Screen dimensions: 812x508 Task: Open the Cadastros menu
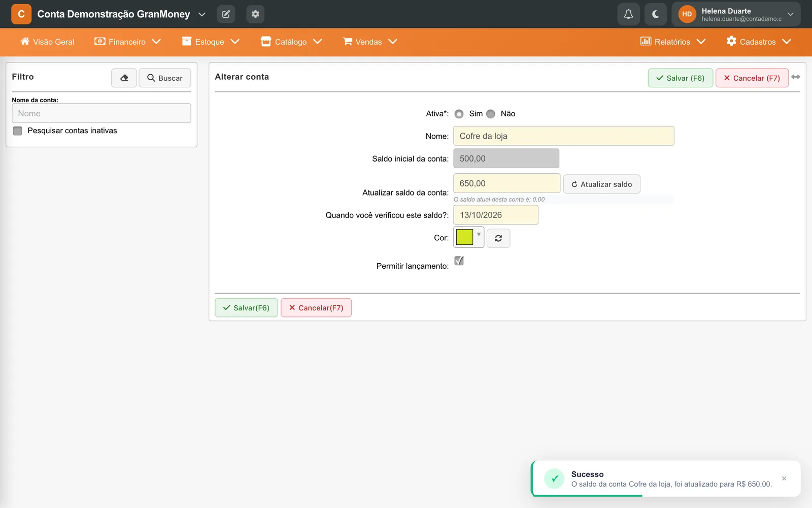tap(759, 42)
